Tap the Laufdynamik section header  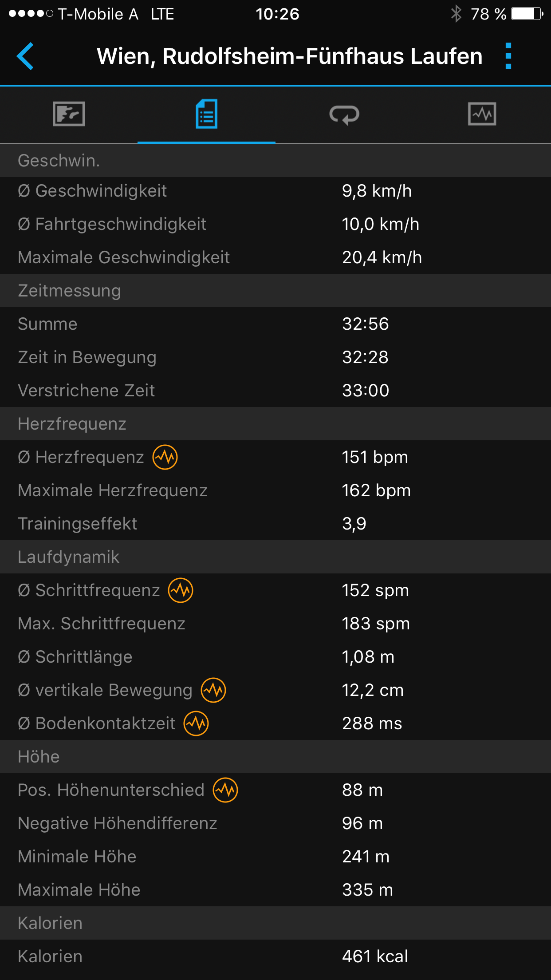coord(275,557)
